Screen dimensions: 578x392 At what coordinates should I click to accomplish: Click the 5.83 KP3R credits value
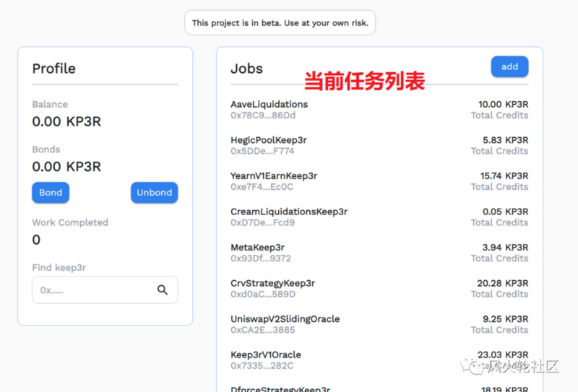tap(505, 140)
